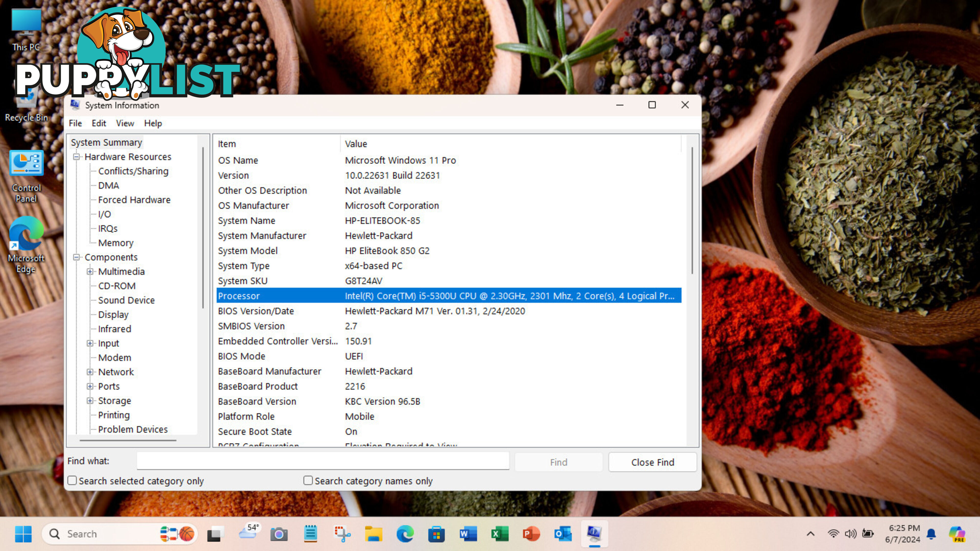Launch Excel from the taskbar

[x=499, y=534]
